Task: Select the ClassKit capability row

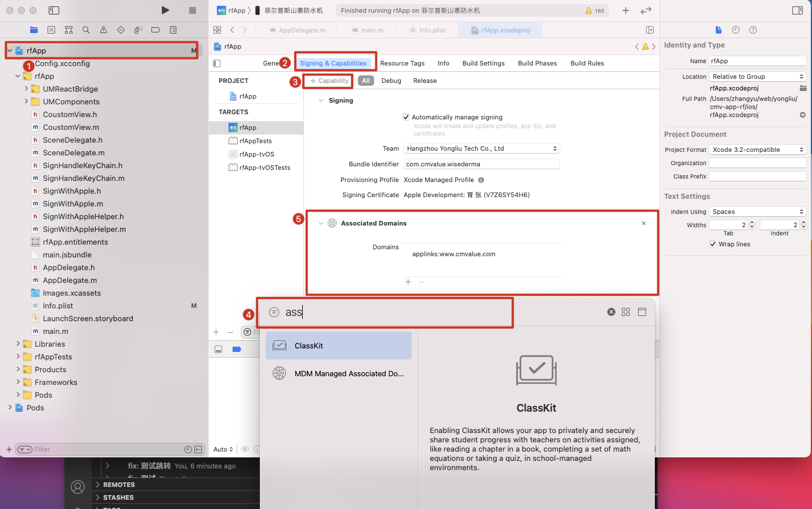Action: coord(339,346)
